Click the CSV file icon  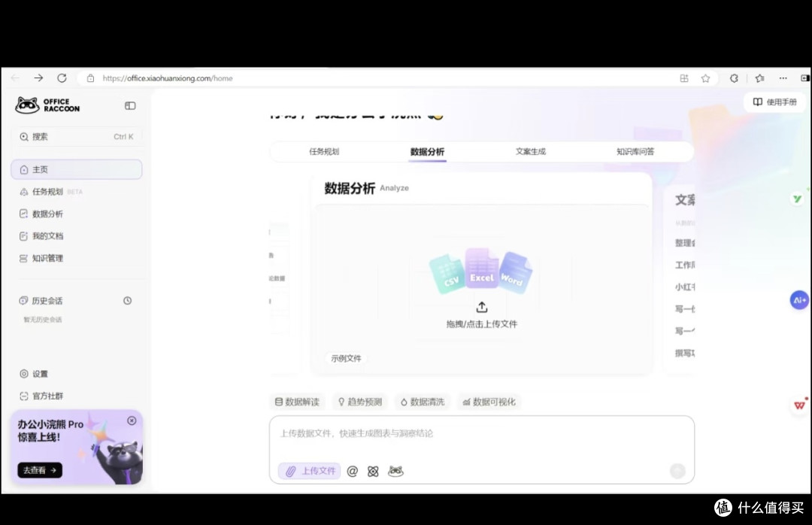click(x=447, y=273)
